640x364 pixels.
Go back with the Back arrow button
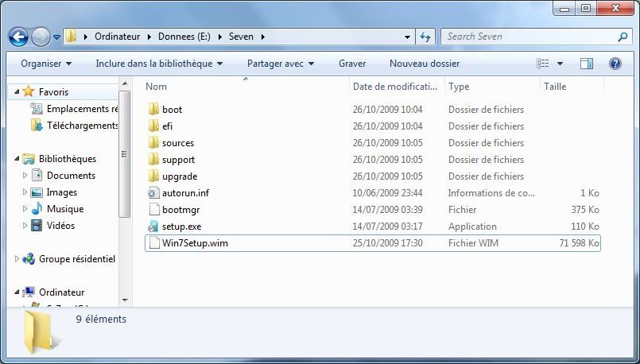point(18,37)
